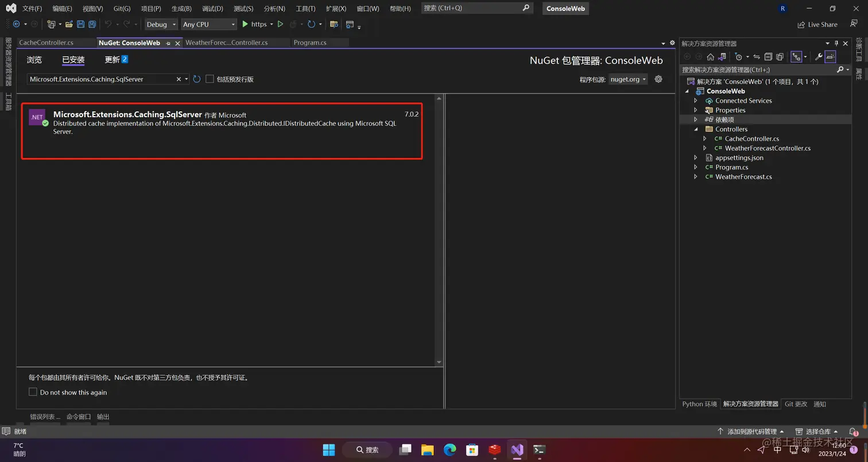Viewport: 868px width, 462px height.
Task: Pin the Solution Explorer panel
Action: (836, 43)
